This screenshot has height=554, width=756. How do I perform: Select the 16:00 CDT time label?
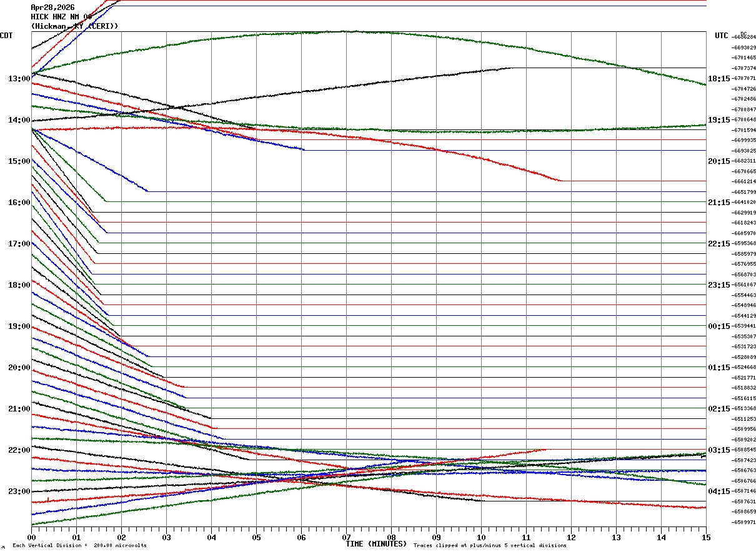pos(19,203)
